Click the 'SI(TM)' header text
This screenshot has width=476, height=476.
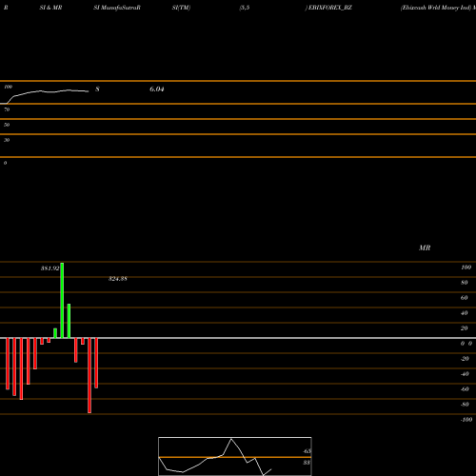(181, 8)
